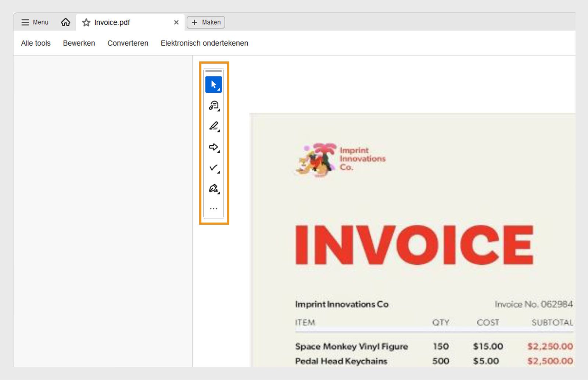Go to the Home screen icon
Image resolution: width=588 pixels, height=380 pixels.
click(x=65, y=22)
